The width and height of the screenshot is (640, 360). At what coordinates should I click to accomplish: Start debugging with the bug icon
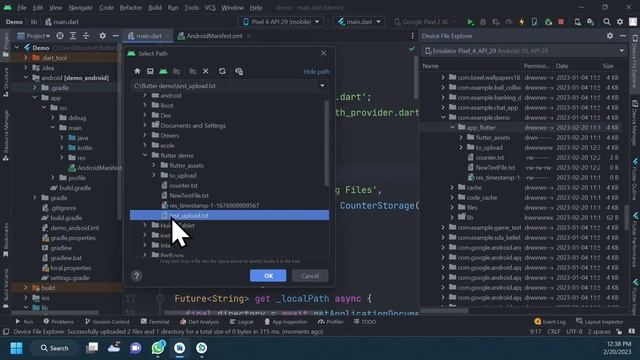point(483,22)
